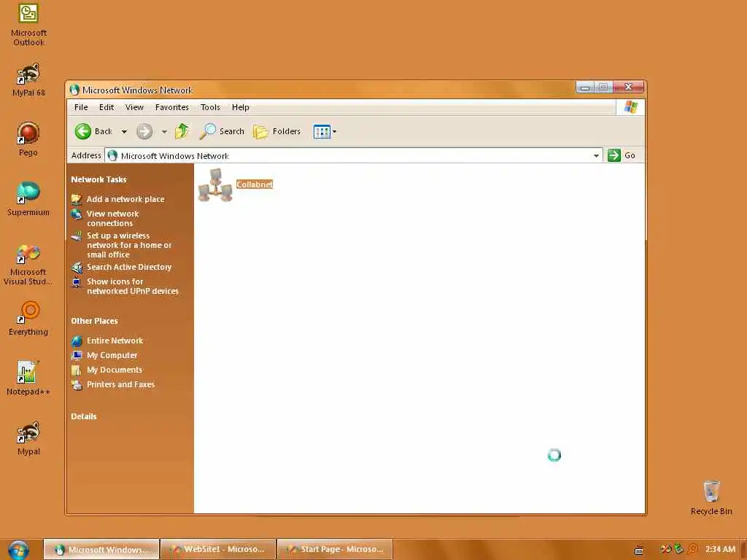Click the grayed Forward arrow button
Viewport: 747px width, 560px height.
[144, 131]
